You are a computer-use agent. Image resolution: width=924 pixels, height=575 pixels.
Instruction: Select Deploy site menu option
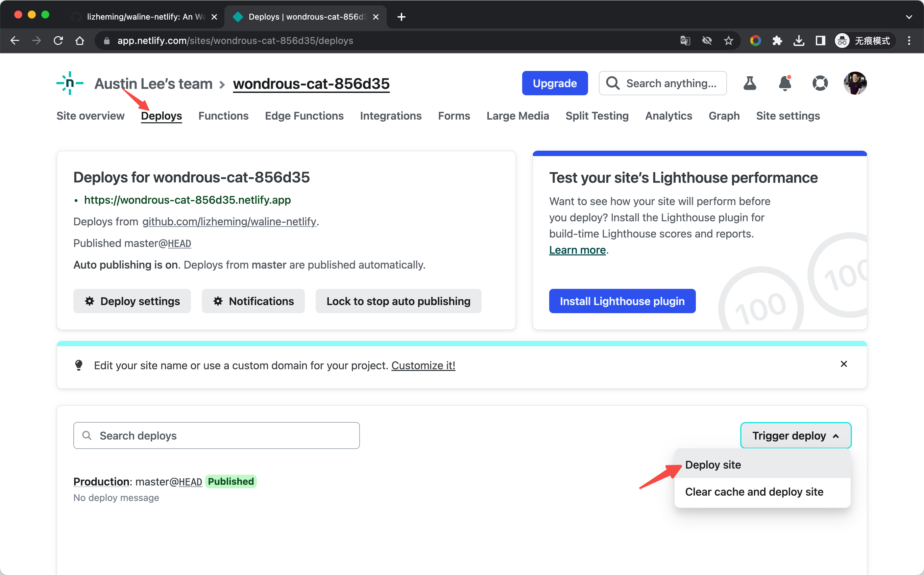713,465
